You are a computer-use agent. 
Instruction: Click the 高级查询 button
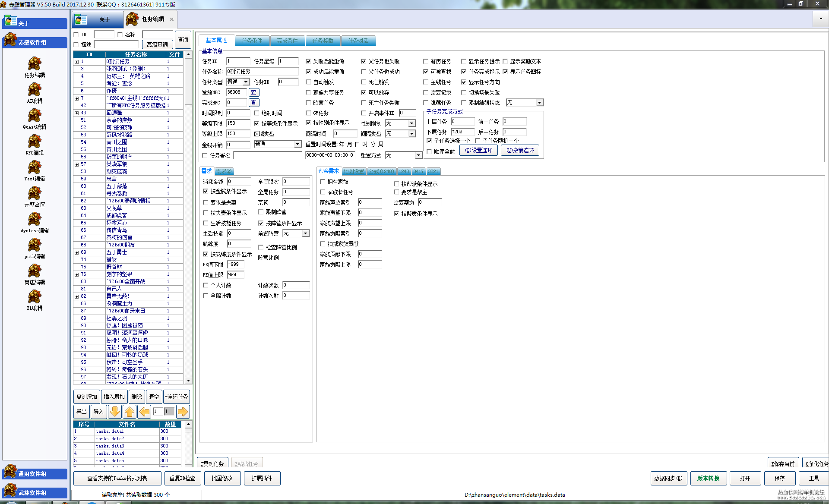pyautogui.click(x=158, y=44)
